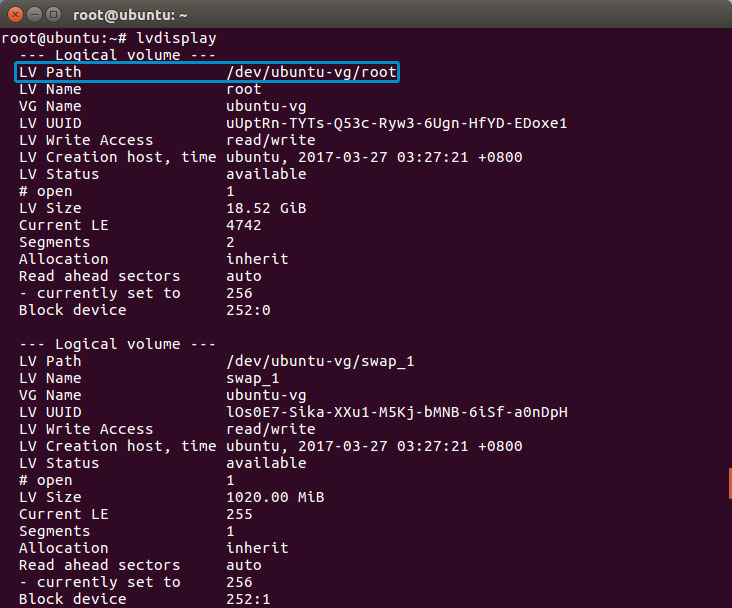The width and height of the screenshot is (732, 608).
Task: Click the highlighted /dev/ubuntu-vg/root path
Action: pyautogui.click(x=311, y=72)
